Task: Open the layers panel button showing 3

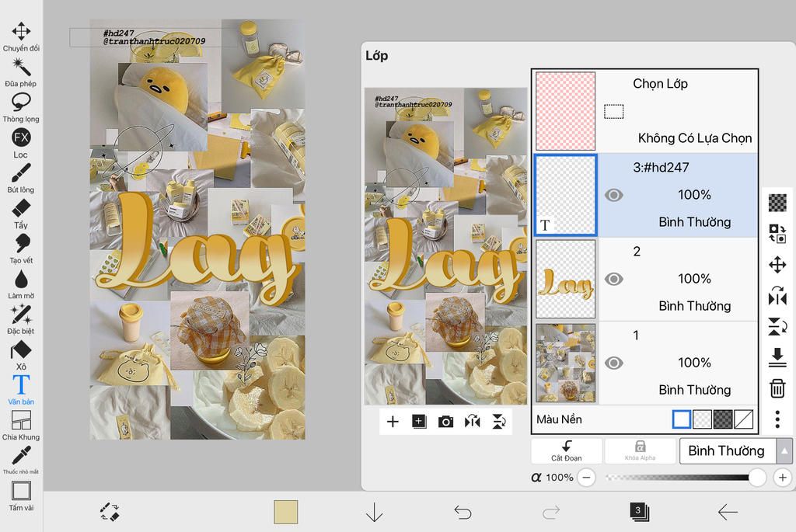Action: (x=639, y=512)
